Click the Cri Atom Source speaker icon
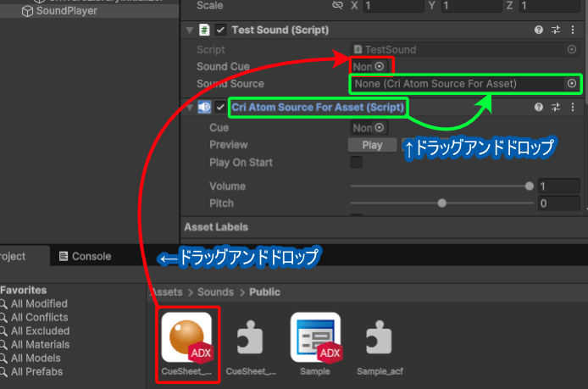The image size is (588, 389). [x=204, y=108]
